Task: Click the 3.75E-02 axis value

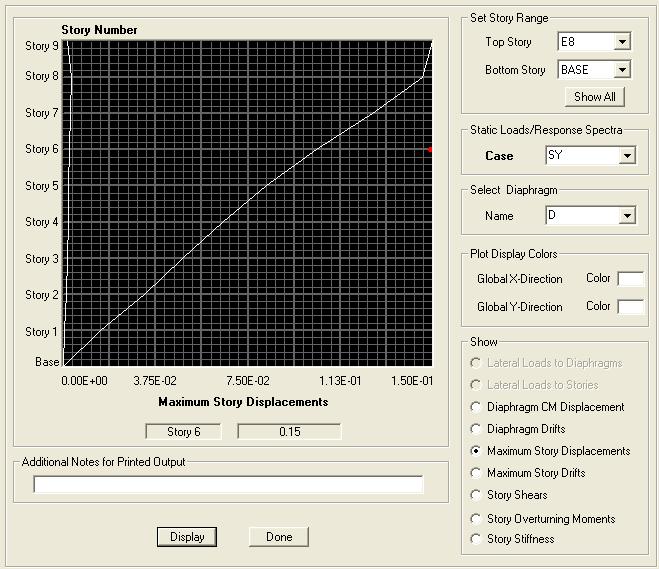Action: (x=155, y=381)
